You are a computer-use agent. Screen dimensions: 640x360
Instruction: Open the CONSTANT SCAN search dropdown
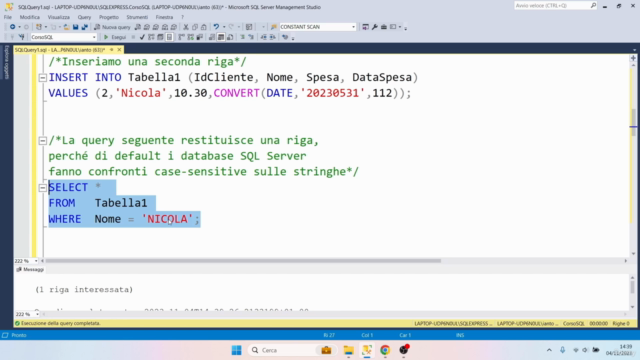(x=353, y=27)
